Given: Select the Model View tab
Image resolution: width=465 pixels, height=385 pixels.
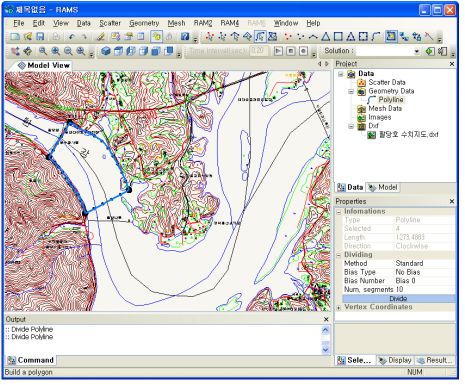Looking at the screenshot, I should (44, 65).
